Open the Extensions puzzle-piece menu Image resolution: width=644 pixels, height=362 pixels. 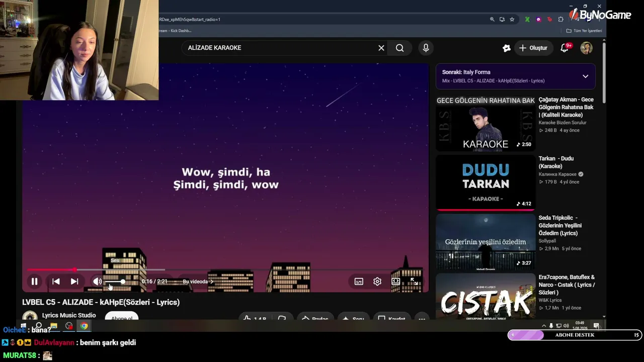click(561, 20)
